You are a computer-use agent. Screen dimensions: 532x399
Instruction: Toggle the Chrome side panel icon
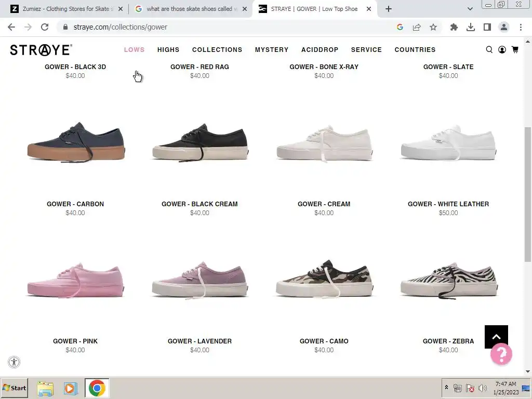click(x=487, y=27)
